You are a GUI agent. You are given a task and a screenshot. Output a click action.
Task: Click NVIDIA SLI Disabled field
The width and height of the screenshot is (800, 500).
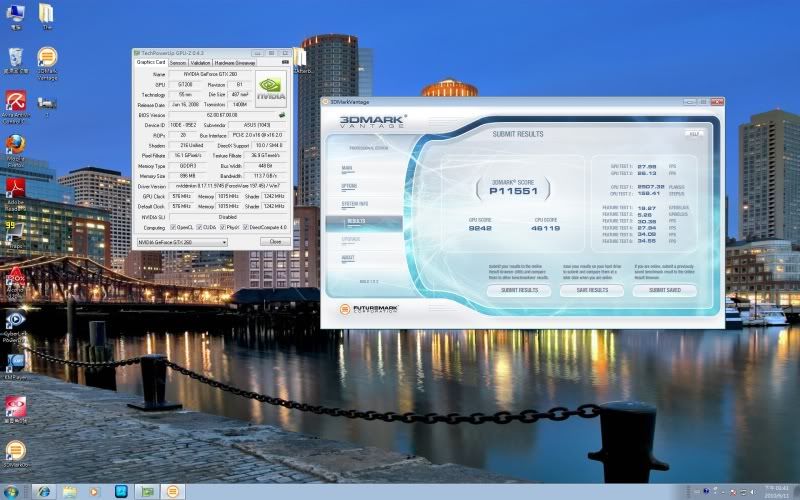coord(228,217)
